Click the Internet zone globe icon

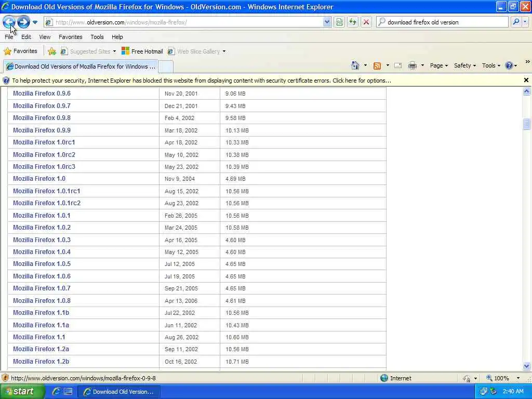click(x=384, y=378)
